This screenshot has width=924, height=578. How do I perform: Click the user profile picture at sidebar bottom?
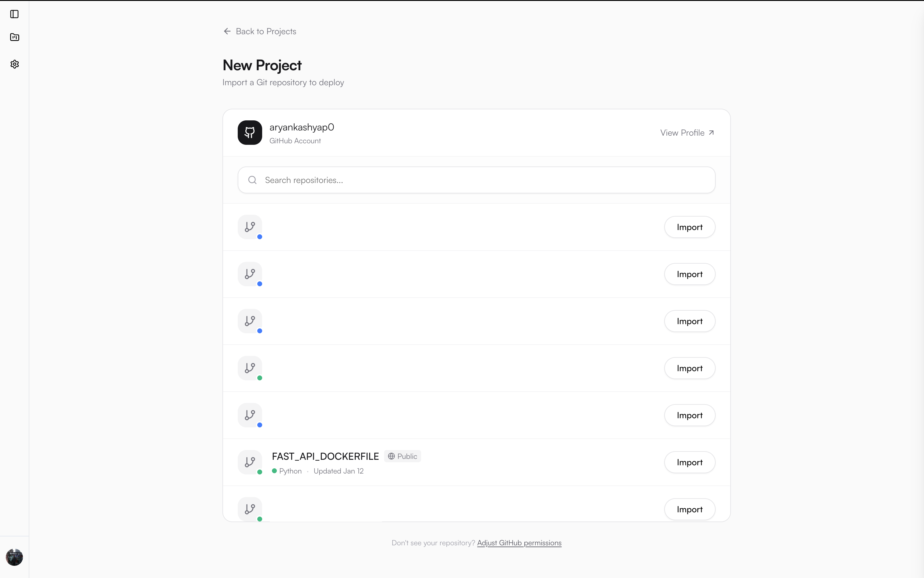point(15,557)
